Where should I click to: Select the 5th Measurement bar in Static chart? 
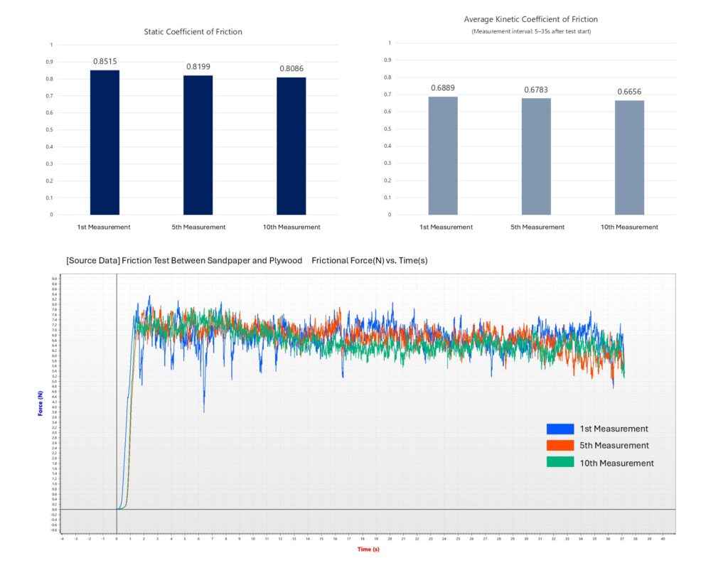click(198, 145)
